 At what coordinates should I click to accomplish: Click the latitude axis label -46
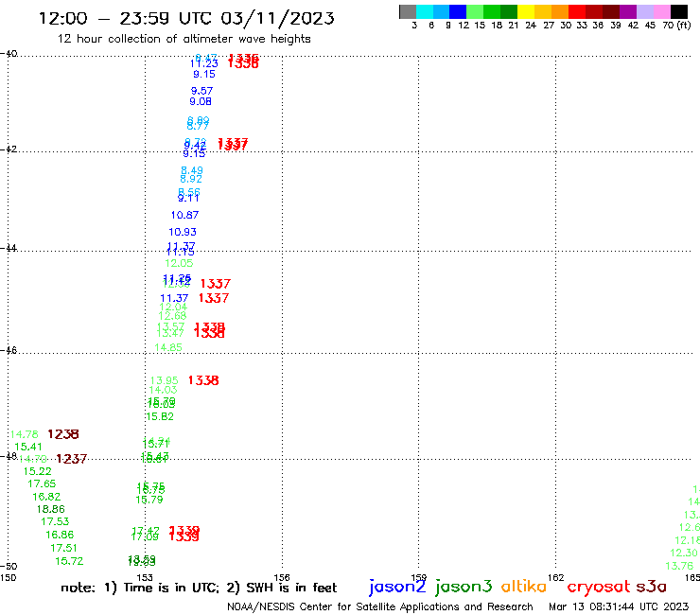(9, 350)
